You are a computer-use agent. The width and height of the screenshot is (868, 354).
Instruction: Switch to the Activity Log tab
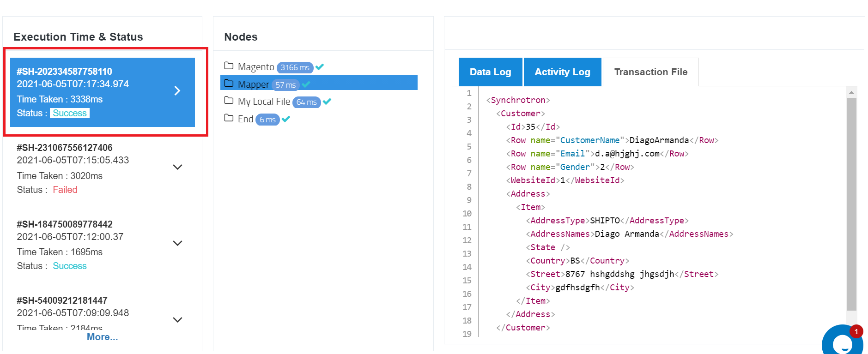[562, 72]
